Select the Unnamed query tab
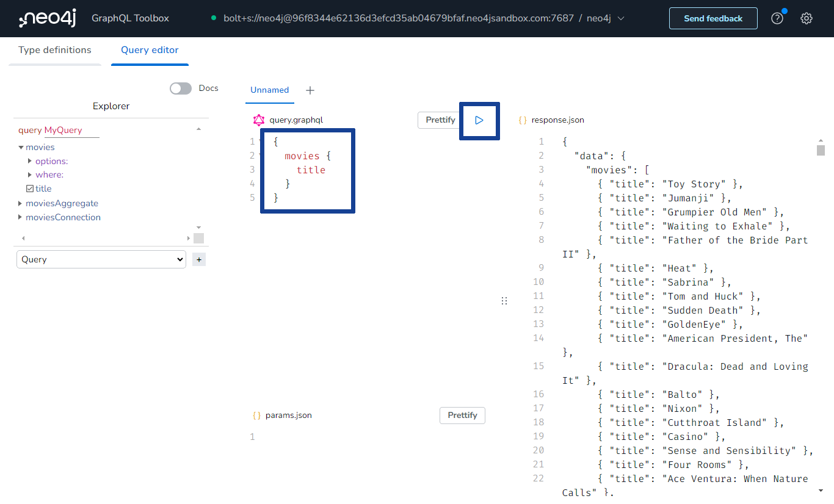This screenshot has width=834, height=504. coord(269,90)
